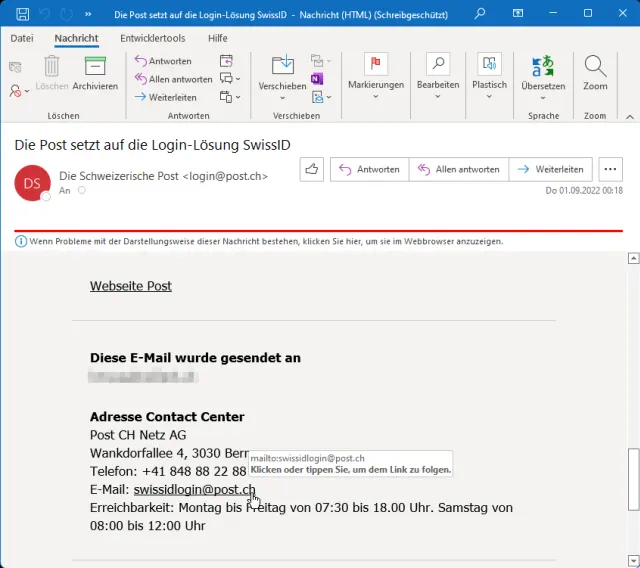Click the Telefon number line

168,471
